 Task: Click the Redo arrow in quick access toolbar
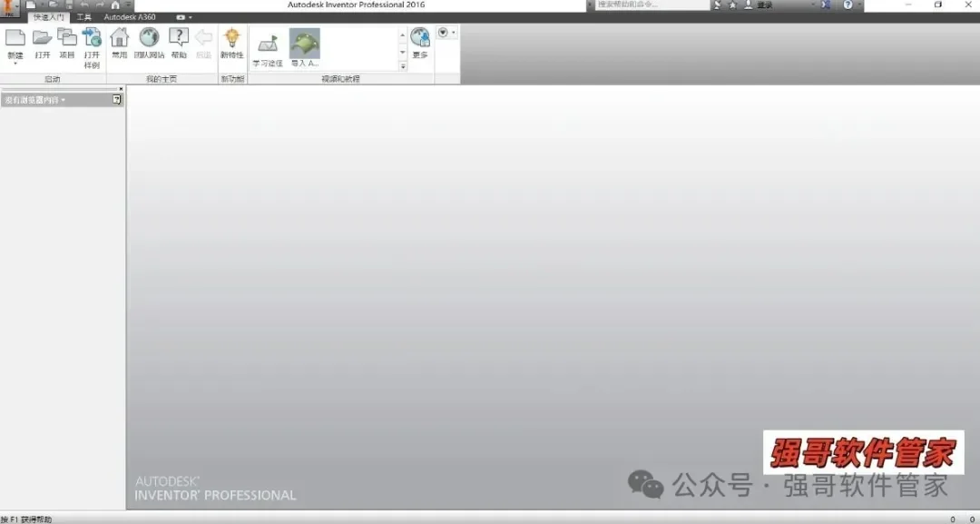pos(100,5)
